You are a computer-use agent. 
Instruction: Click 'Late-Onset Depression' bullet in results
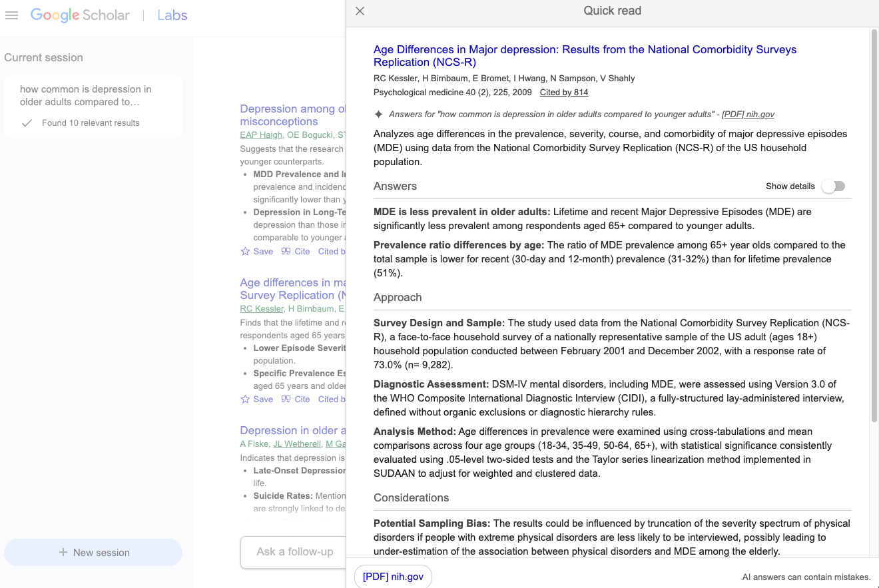pos(300,471)
